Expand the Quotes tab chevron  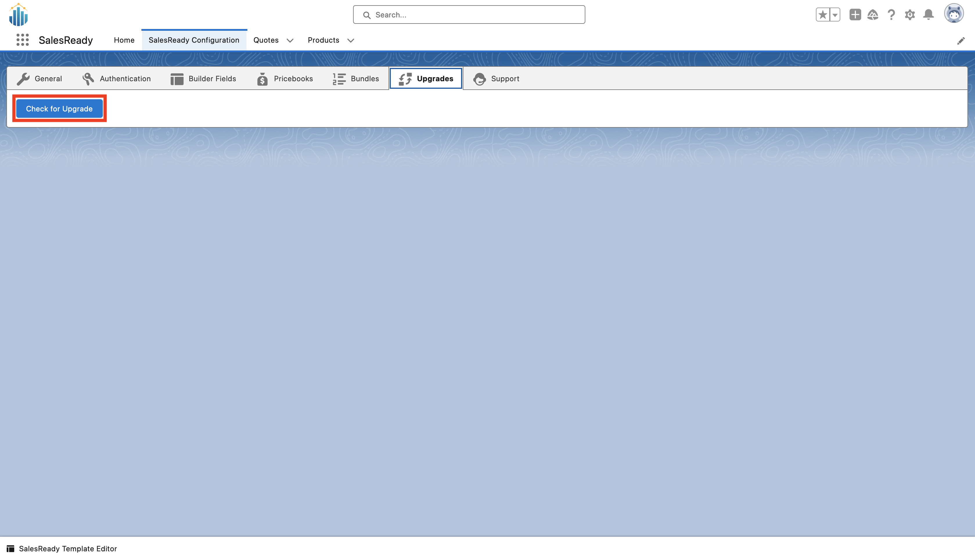coord(290,40)
